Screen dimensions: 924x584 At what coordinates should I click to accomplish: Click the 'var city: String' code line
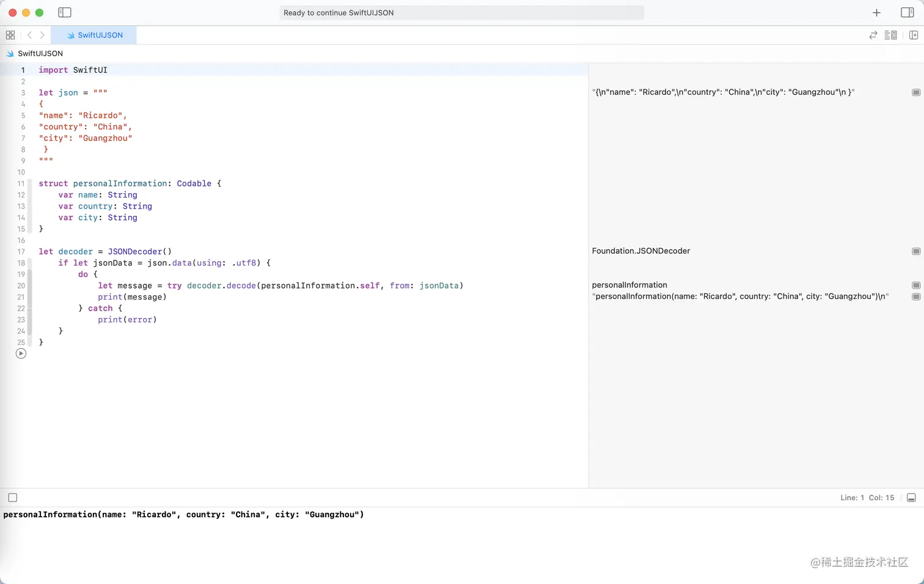pos(98,218)
